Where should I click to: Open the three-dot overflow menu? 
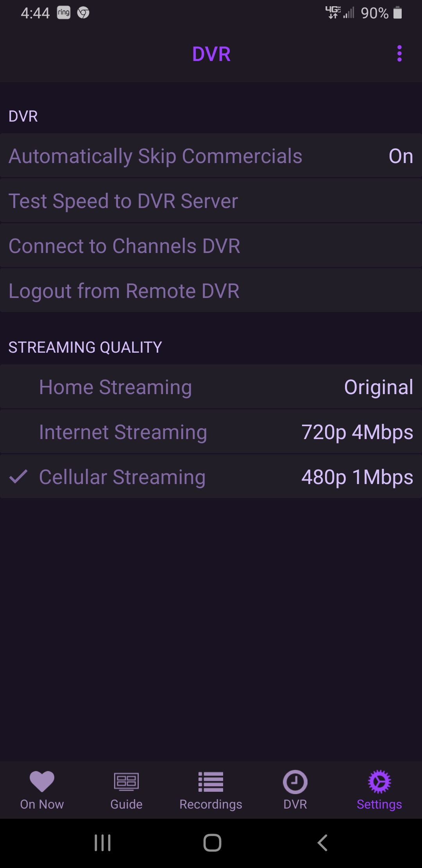(x=399, y=54)
